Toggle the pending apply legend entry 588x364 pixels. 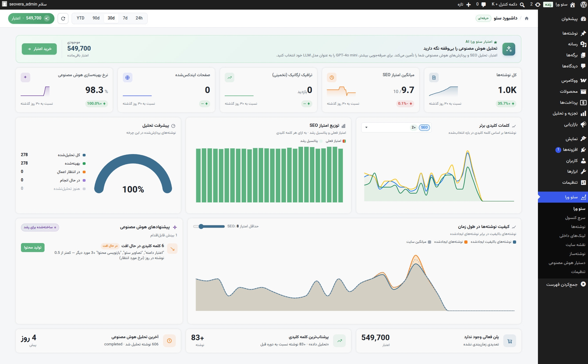71,172
